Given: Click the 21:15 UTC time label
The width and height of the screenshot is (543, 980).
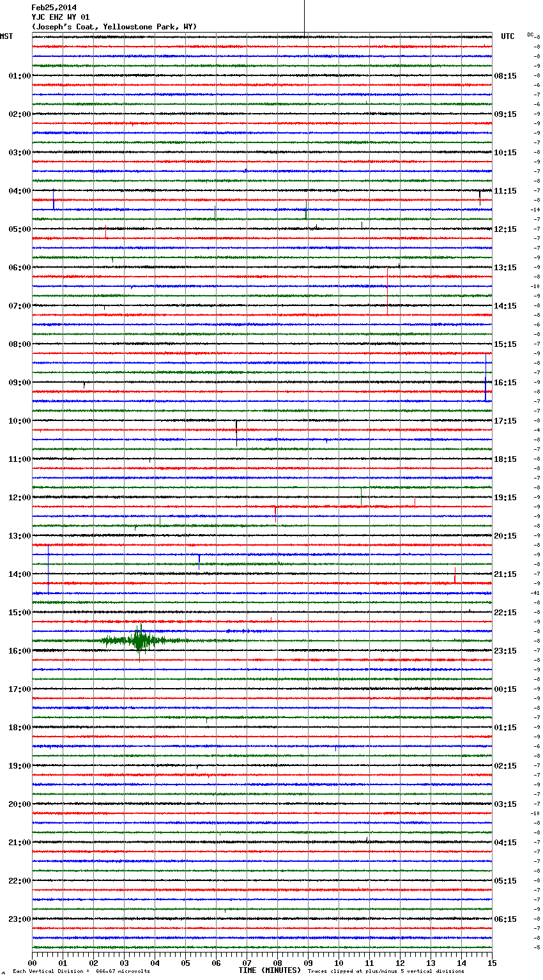Looking at the screenshot, I should [x=505, y=574].
